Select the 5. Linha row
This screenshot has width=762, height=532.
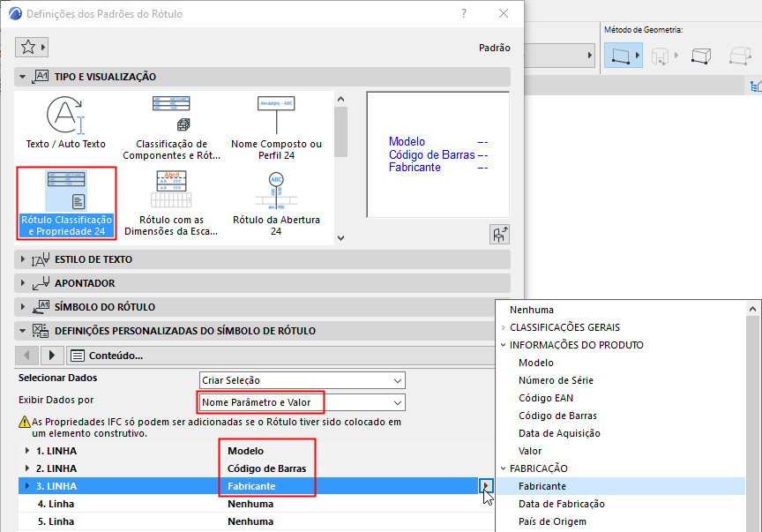point(256,521)
